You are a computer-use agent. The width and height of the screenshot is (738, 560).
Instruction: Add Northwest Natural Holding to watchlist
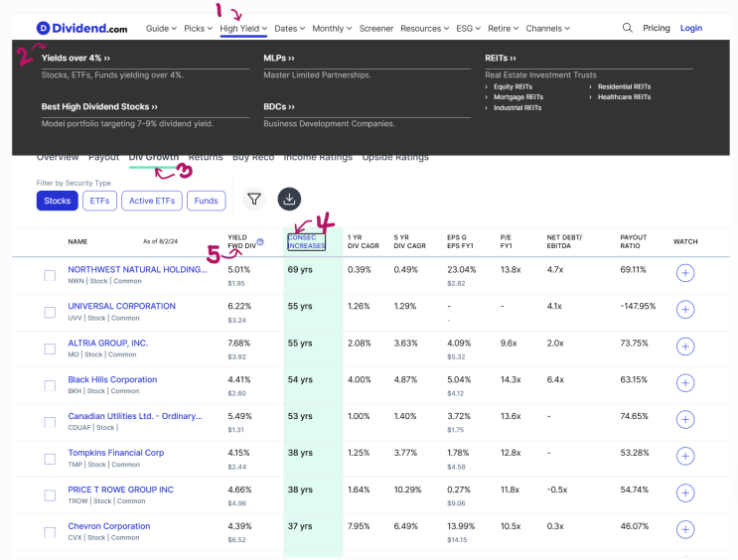click(684, 274)
